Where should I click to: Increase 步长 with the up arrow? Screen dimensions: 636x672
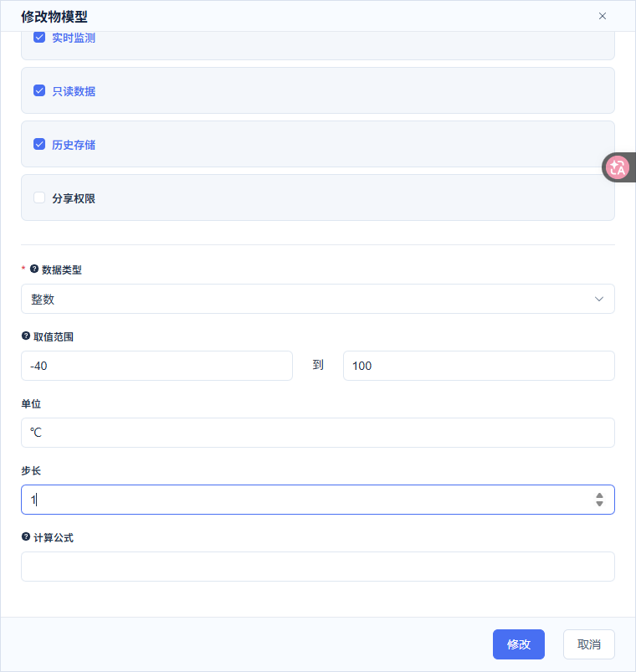599,496
